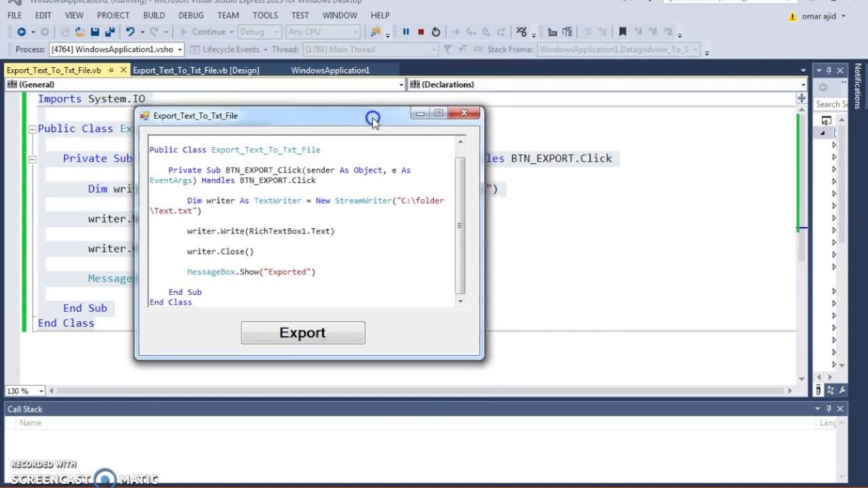
Task: Open the Stack Frame dropdown
Action: [x=695, y=49]
